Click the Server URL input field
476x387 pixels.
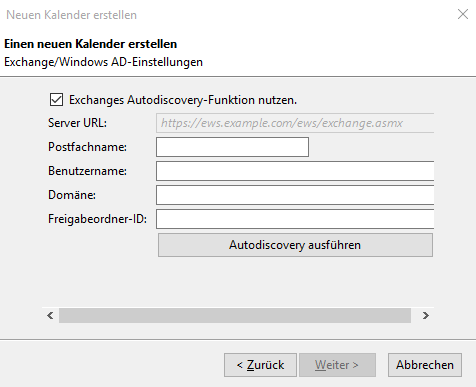[x=295, y=123]
